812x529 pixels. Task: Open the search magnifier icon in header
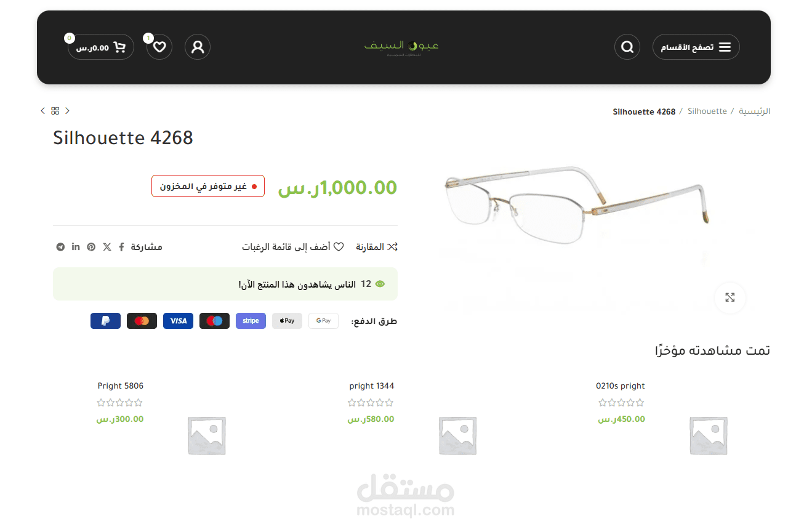pos(627,47)
